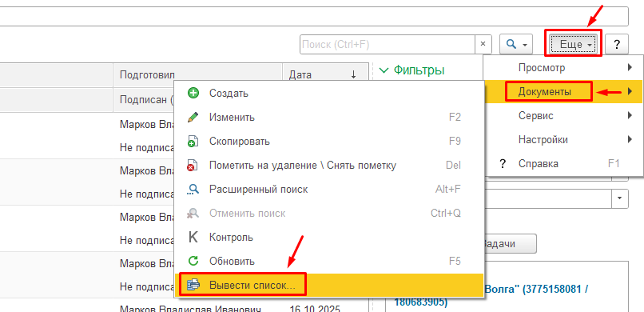
Task: Click the green Create plus icon
Action: point(193,94)
